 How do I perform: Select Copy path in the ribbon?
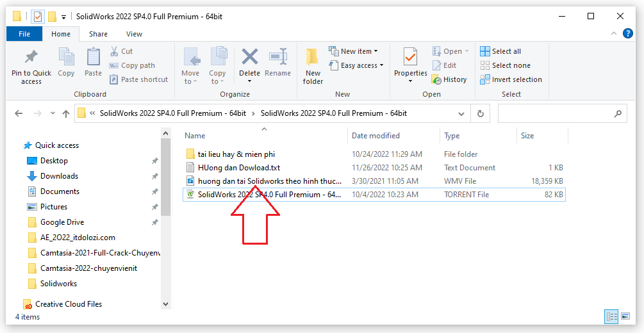tap(132, 65)
